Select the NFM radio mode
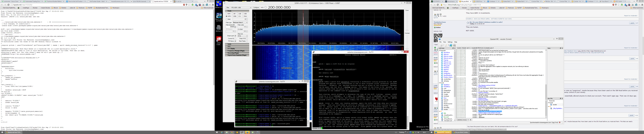Screen dimensions: 644x134 227,14
